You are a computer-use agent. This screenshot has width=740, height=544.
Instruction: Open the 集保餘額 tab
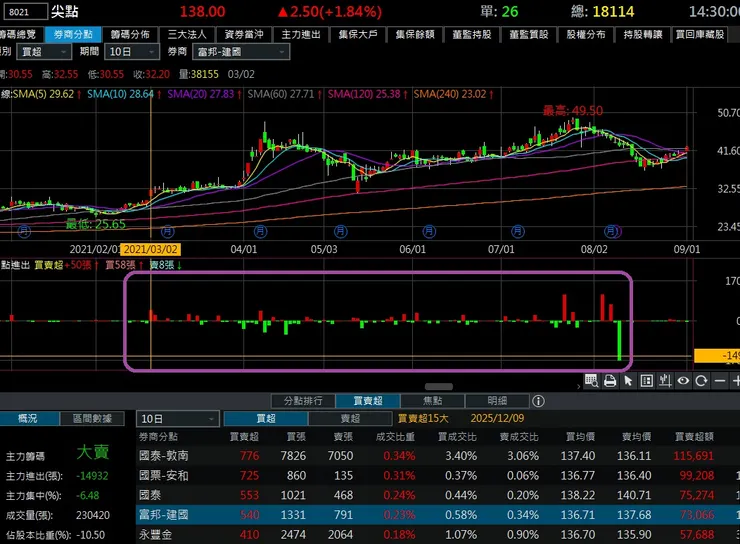tap(415, 34)
